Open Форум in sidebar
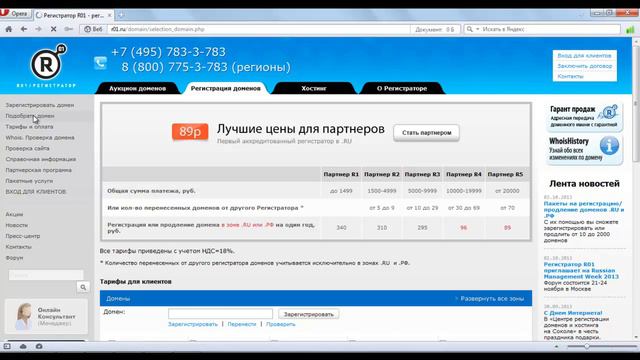 [x=14, y=258]
